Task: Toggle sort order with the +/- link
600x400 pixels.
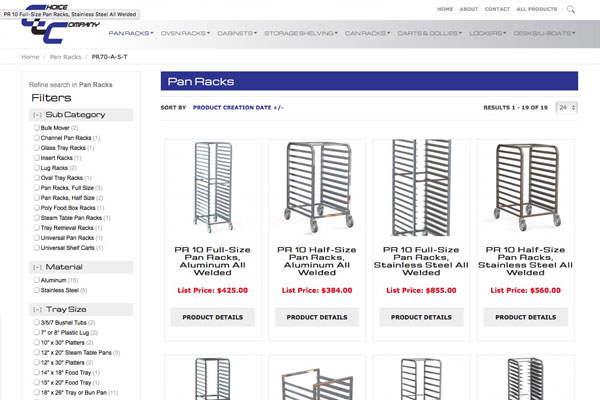Action: (277, 107)
